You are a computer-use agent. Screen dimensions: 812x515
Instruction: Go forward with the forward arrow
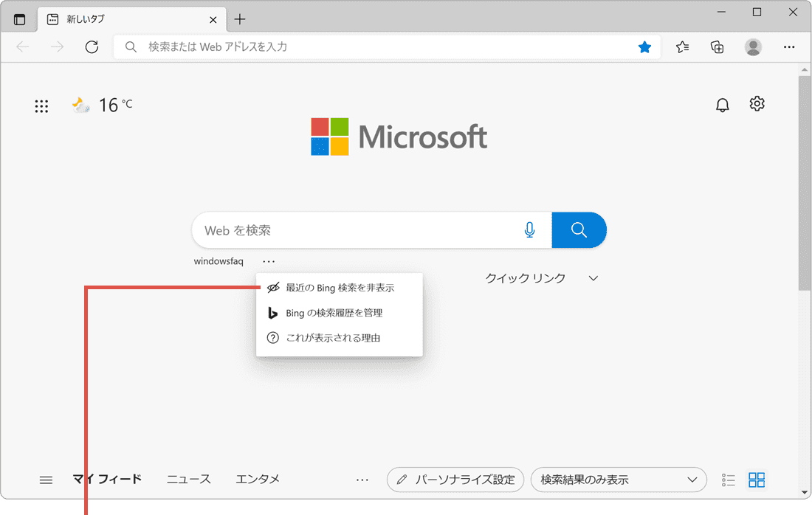58,47
